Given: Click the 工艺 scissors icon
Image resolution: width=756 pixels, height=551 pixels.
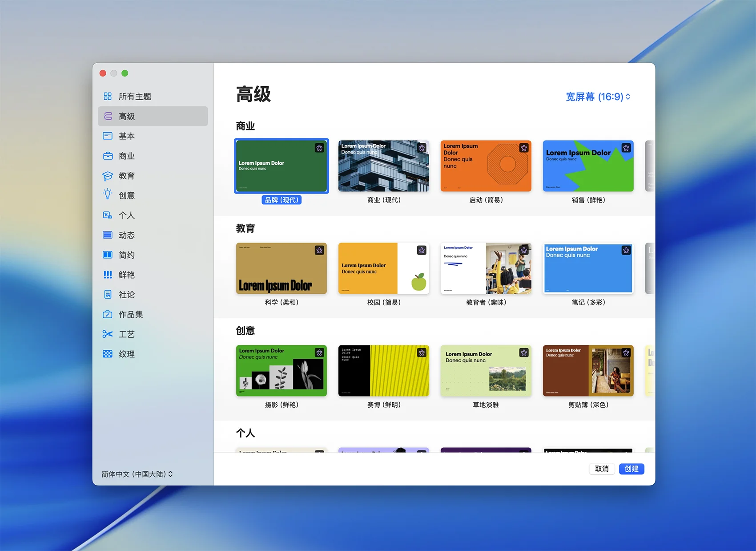Looking at the screenshot, I should (108, 334).
